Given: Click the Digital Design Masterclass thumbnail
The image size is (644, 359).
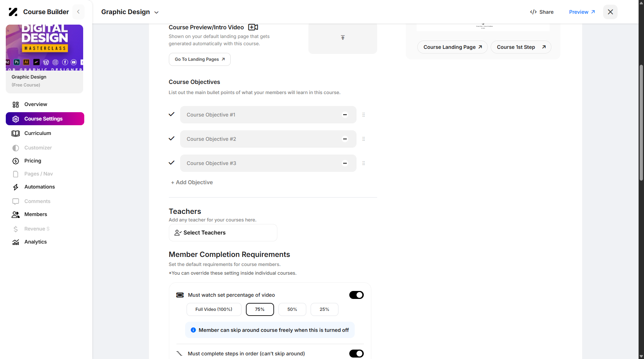Looking at the screenshot, I should [44, 47].
